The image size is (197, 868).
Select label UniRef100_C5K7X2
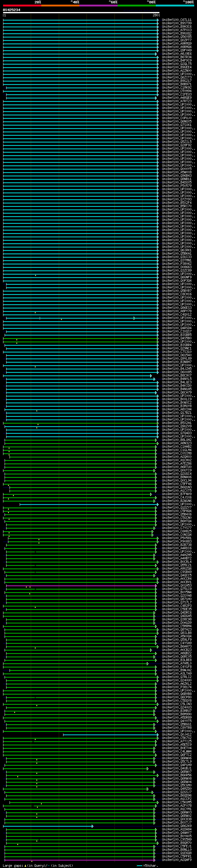click(177, 738)
